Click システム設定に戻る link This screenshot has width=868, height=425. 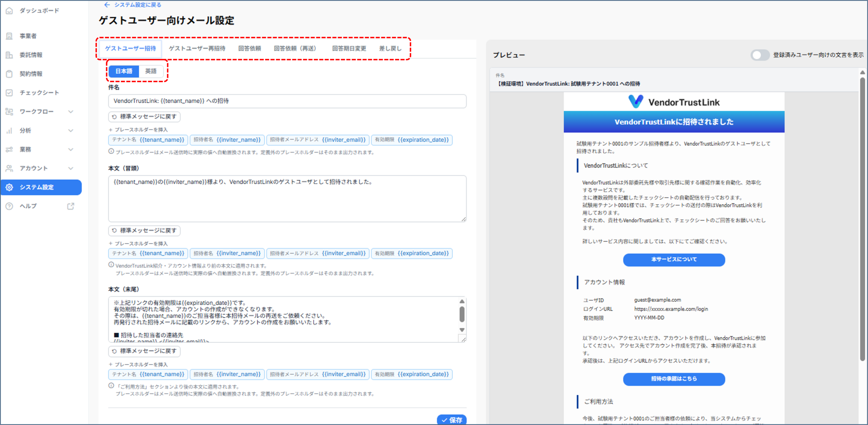tap(133, 5)
